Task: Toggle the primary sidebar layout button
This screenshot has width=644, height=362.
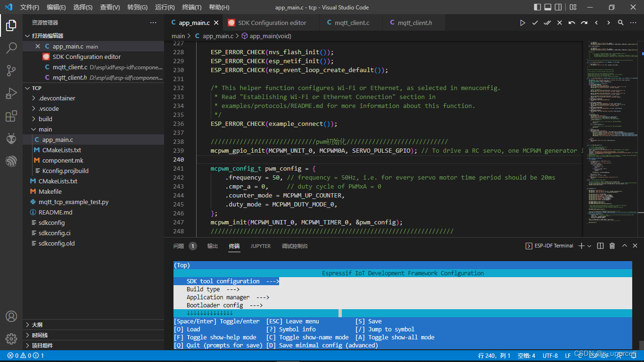Action: [537, 7]
